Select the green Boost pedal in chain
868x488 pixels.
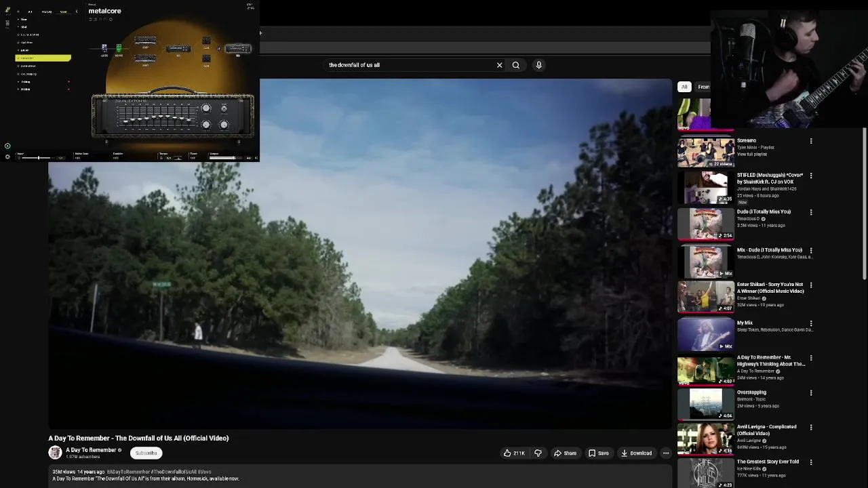[x=119, y=48]
